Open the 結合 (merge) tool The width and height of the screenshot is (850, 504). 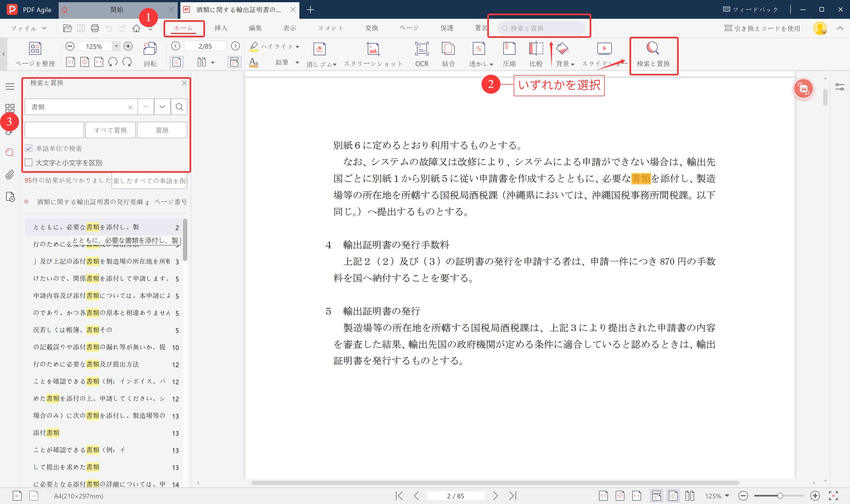click(x=448, y=54)
